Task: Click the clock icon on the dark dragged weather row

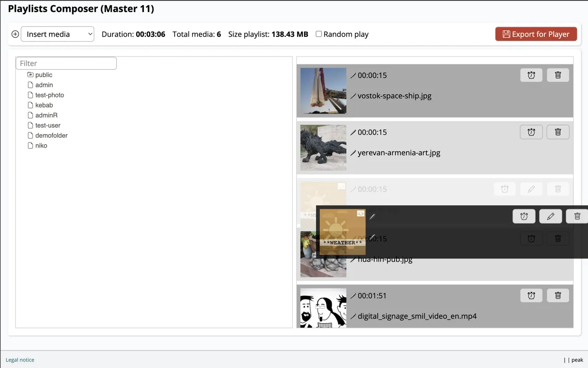Action: 524,216
